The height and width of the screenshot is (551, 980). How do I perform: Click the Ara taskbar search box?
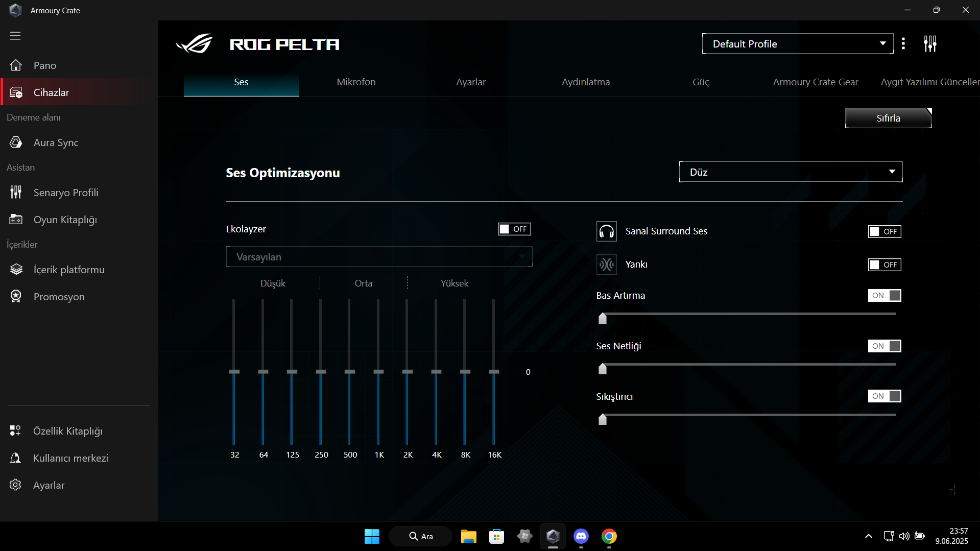(x=420, y=537)
